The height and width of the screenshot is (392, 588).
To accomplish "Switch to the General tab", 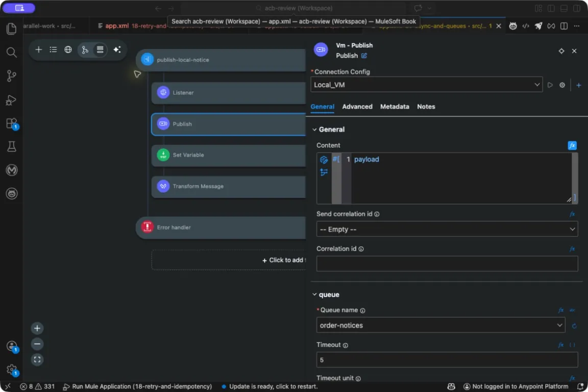I will click(323, 107).
